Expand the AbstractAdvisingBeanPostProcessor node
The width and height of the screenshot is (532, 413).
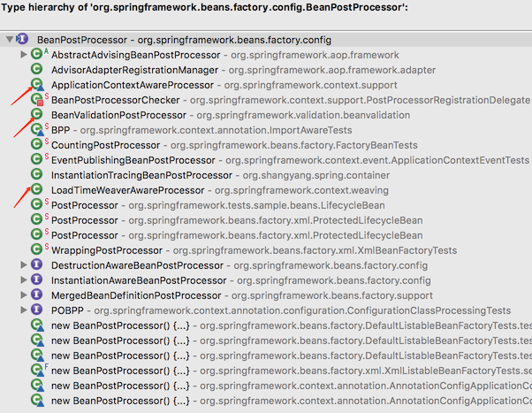pyautogui.click(x=24, y=55)
